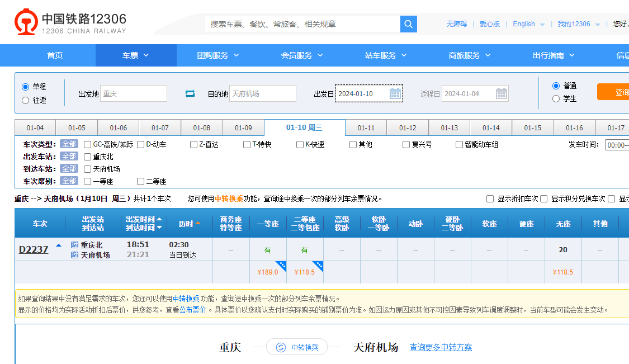Click 查询更多中转方案 link
Screen dimensions: 629x364
click(441, 347)
